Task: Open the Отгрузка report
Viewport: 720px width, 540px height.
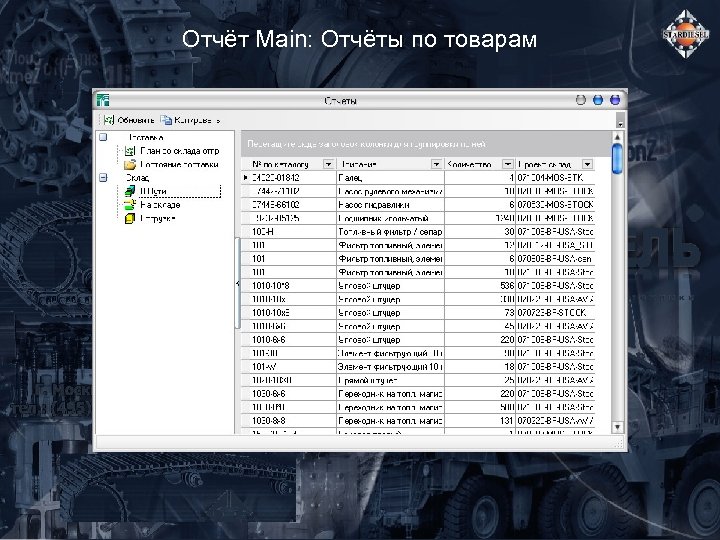Action: click(x=158, y=218)
